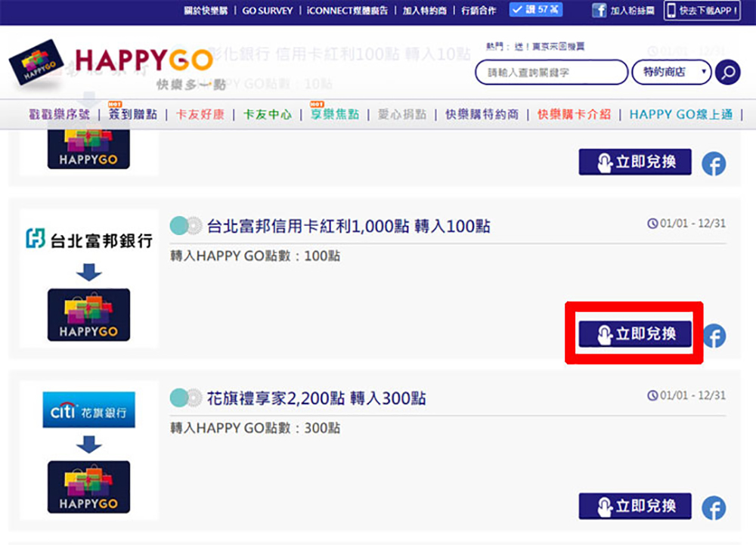Viewport: 756px width, 545px height.
Task: Redeem Taipei Fubon 100 points now
Action: point(635,334)
